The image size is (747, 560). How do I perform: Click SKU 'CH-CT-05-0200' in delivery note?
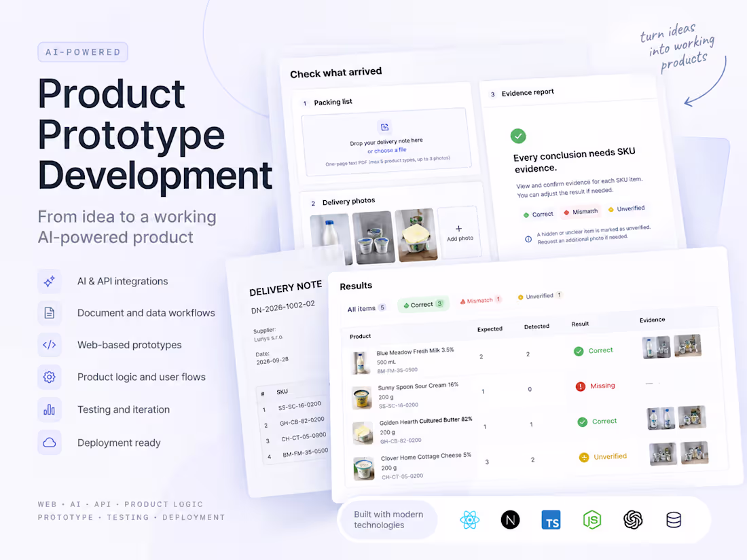click(304, 437)
